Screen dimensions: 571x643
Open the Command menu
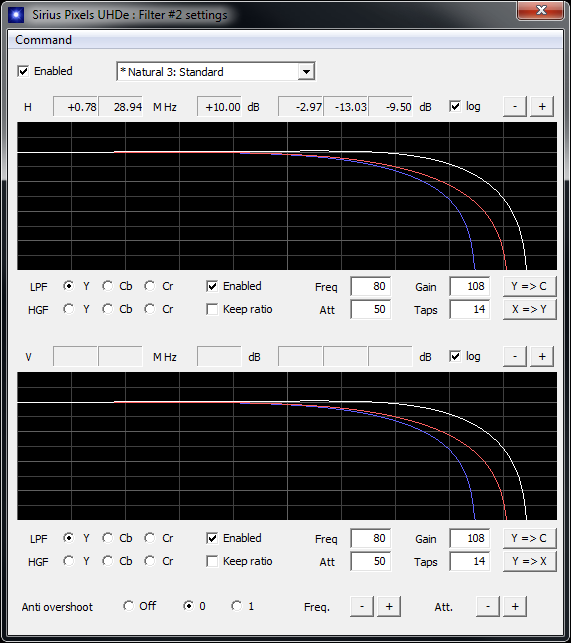43,40
